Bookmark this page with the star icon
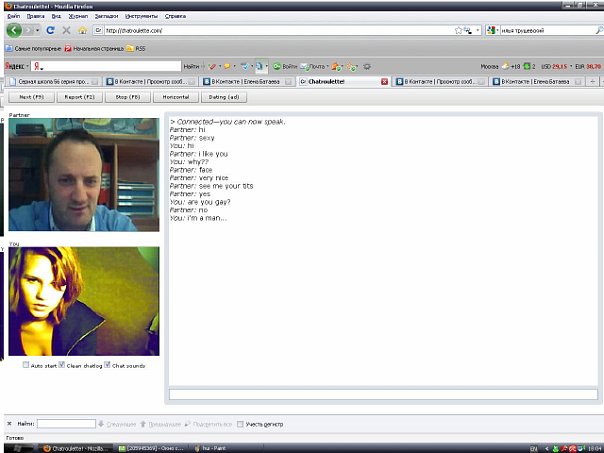 [x=458, y=30]
